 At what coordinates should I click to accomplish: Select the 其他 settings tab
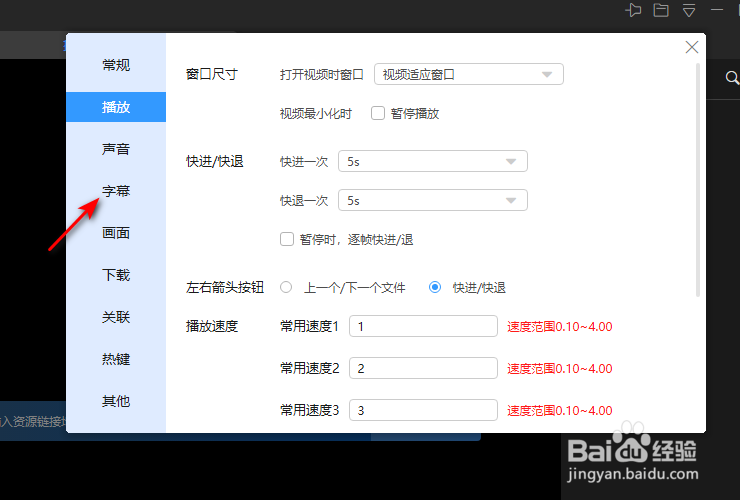(x=116, y=401)
